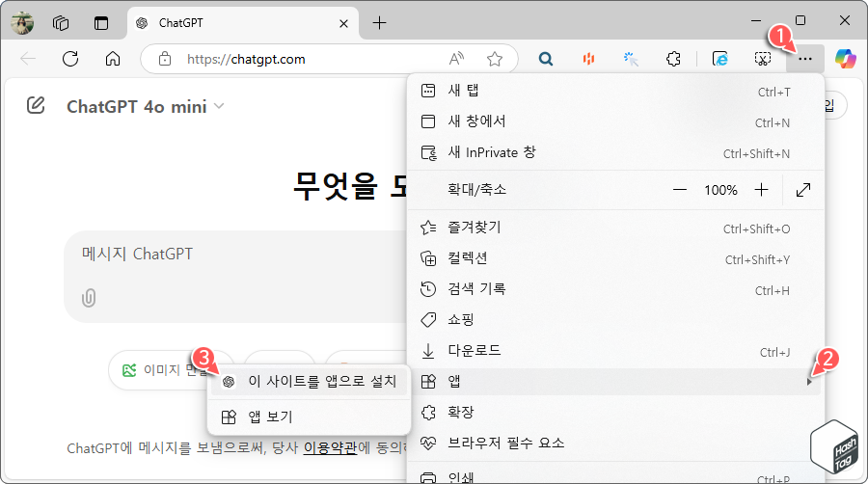Select 새 창에서 menu entry

click(x=615, y=121)
